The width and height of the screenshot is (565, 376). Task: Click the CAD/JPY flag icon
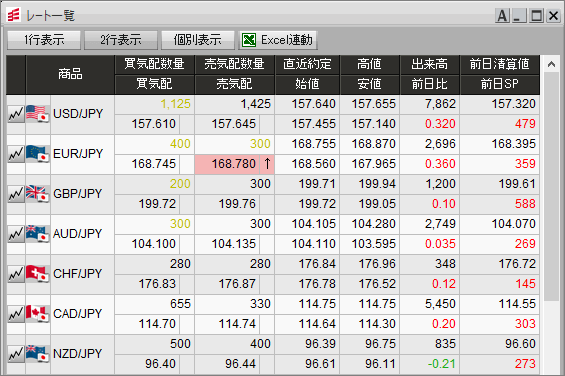pyautogui.click(x=37, y=314)
